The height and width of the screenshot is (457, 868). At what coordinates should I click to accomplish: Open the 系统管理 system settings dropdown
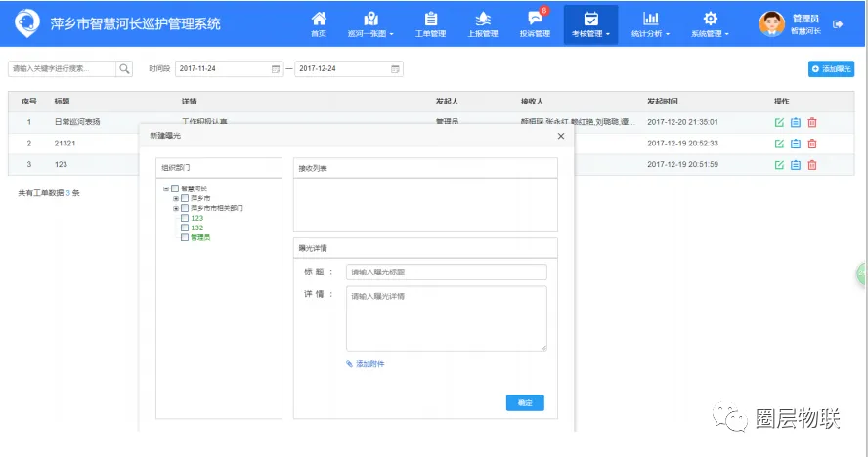(710, 24)
